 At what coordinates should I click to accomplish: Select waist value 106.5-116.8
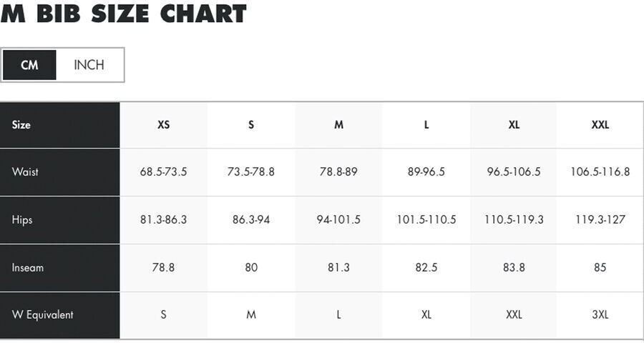coord(600,171)
